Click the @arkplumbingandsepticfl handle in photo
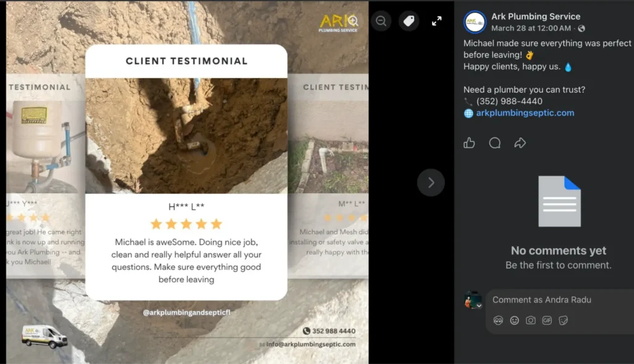Screen dimensions: 634x364 [186, 313]
